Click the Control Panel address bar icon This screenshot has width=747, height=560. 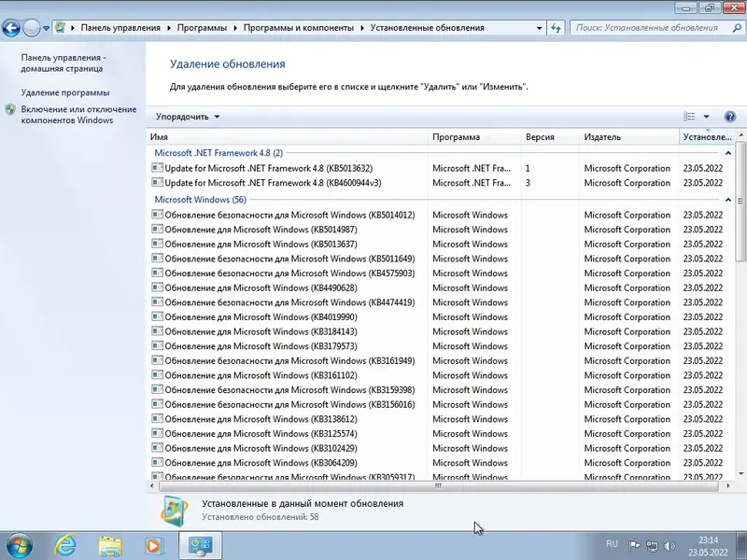(x=60, y=28)
